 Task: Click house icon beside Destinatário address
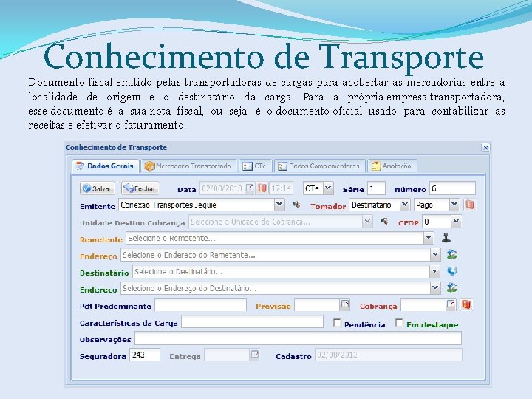coord(451,287)
